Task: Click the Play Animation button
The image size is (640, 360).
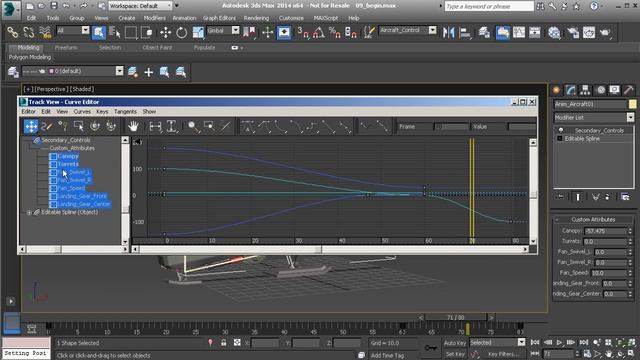Action: pyautogui.click(x=560, y=342)
